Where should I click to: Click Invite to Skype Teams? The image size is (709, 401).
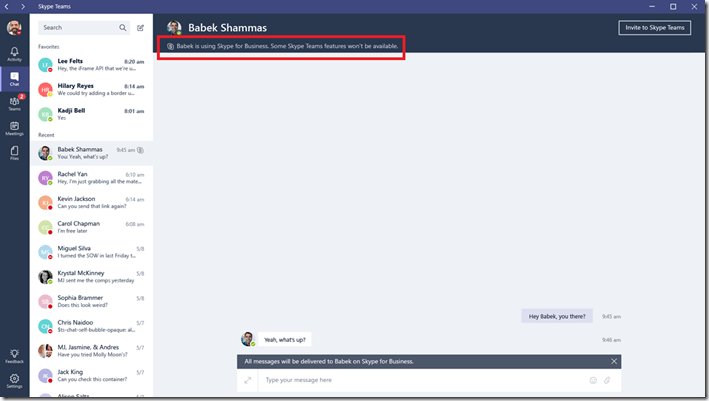click(655, 28)
